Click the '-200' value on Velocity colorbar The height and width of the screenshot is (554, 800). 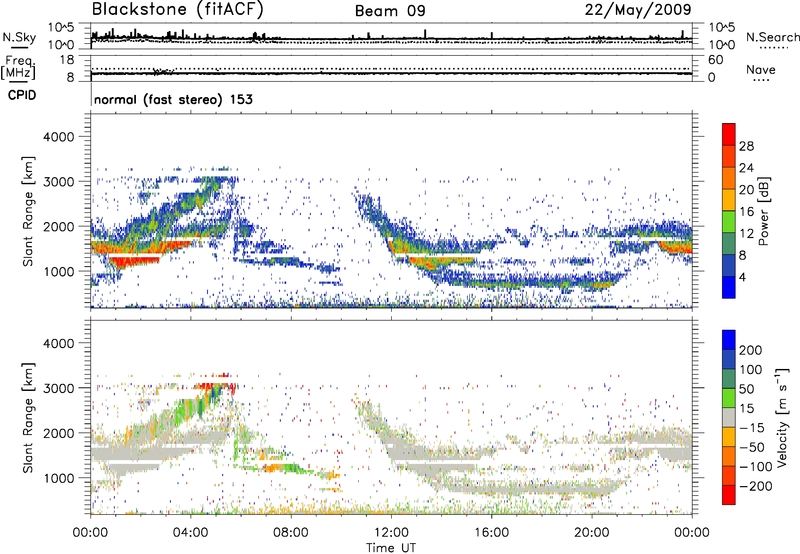[756, 486]
